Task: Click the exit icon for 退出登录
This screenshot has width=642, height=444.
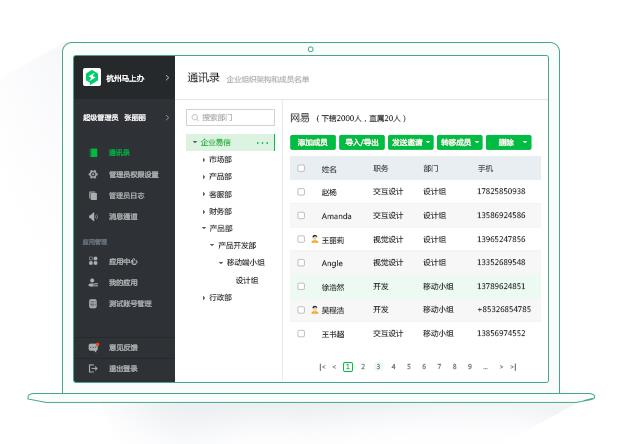Action: click(93, 369)
